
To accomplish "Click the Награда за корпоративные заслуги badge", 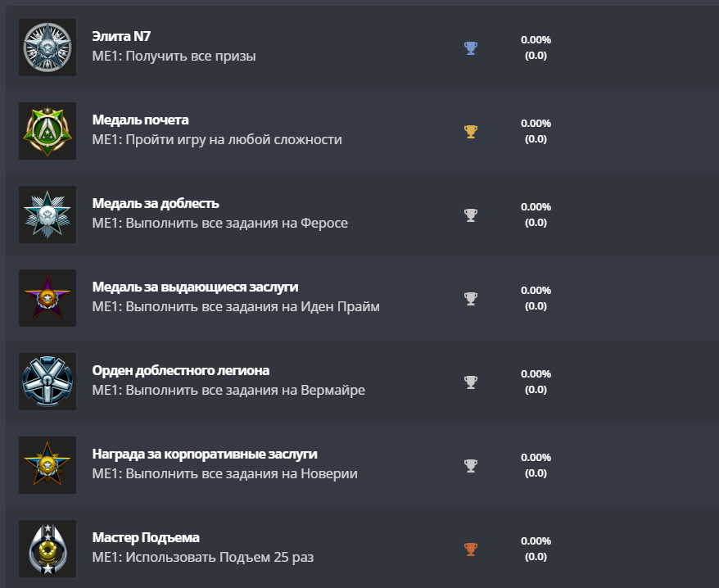I will 47,465.
